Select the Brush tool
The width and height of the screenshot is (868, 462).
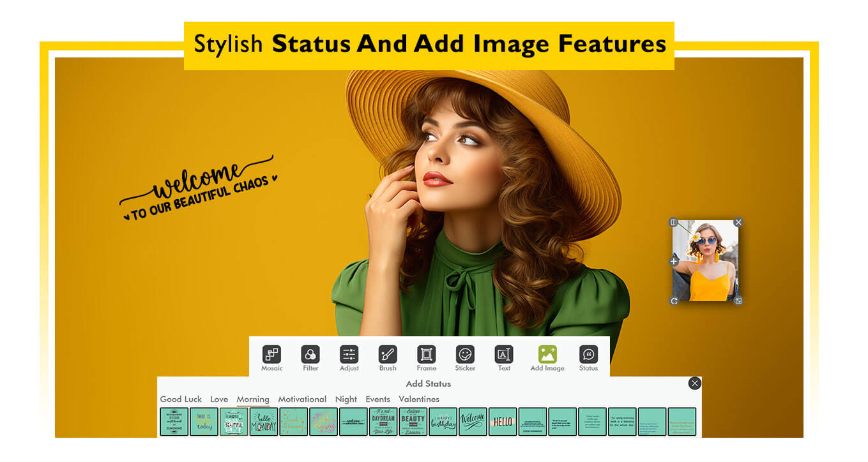[x=388, y=355]
